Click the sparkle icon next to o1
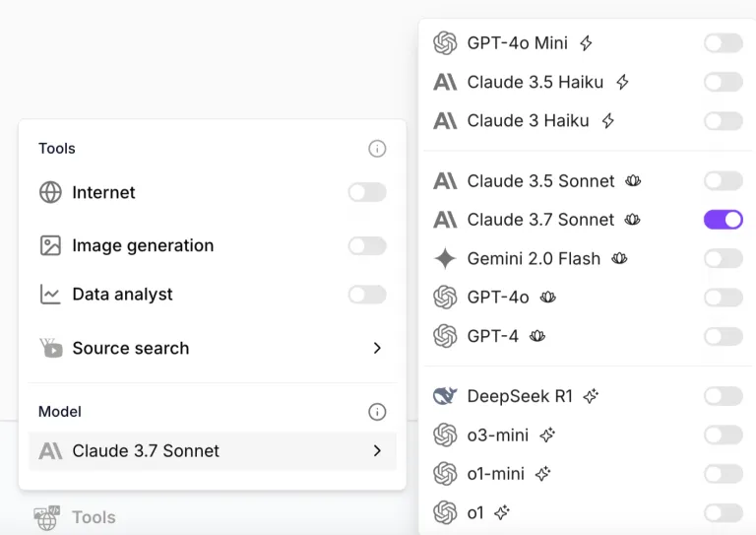 (502, 512)
